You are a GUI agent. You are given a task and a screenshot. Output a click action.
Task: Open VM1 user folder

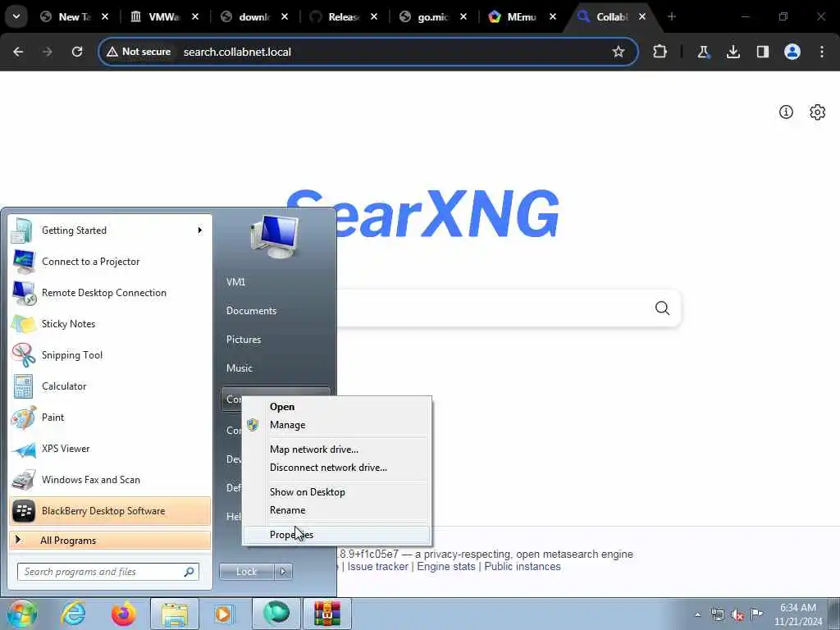[x=235, y=282]
